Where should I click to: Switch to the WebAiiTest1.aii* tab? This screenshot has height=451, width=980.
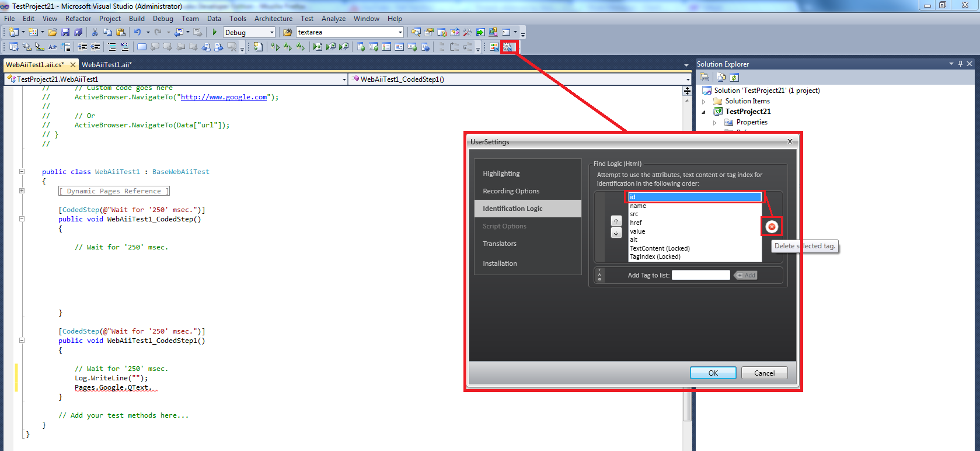pos(107,64)
